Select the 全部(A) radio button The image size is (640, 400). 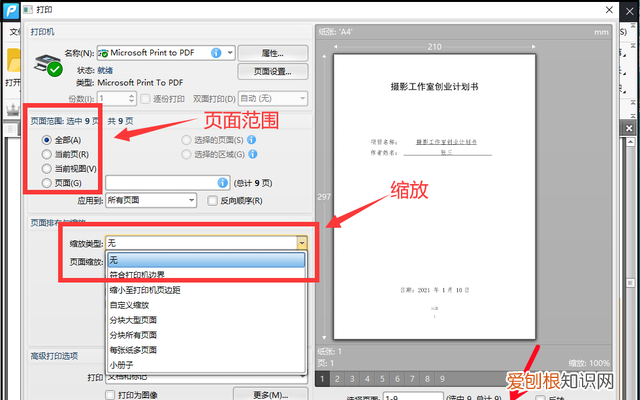click(47, 140)
